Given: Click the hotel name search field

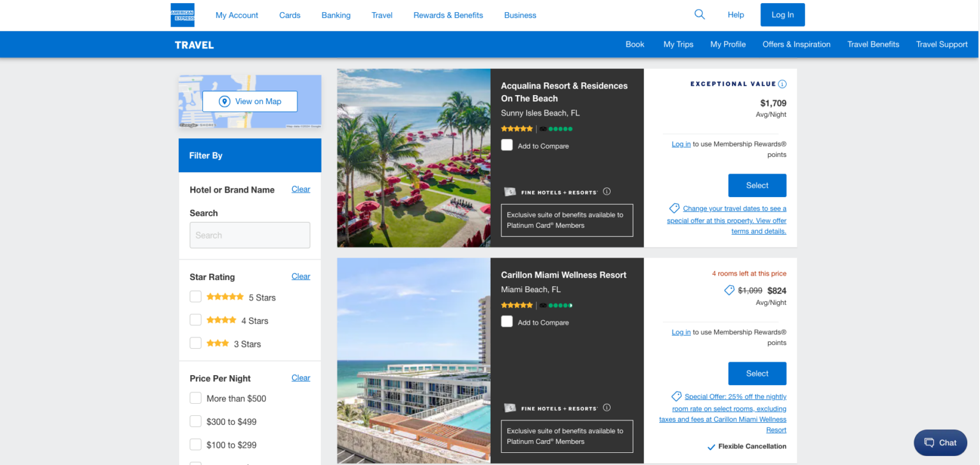Looking at the screenshot, I should (249, 235).
